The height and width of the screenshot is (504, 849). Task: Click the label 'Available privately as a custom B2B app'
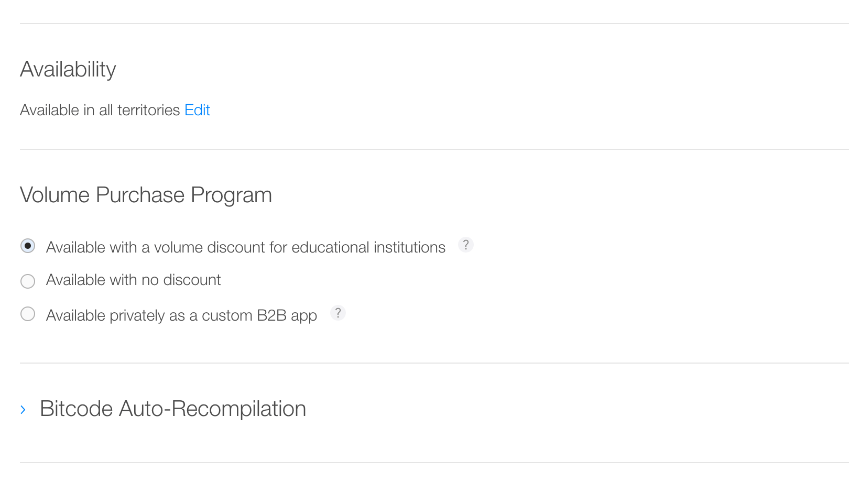click(181, 315)
